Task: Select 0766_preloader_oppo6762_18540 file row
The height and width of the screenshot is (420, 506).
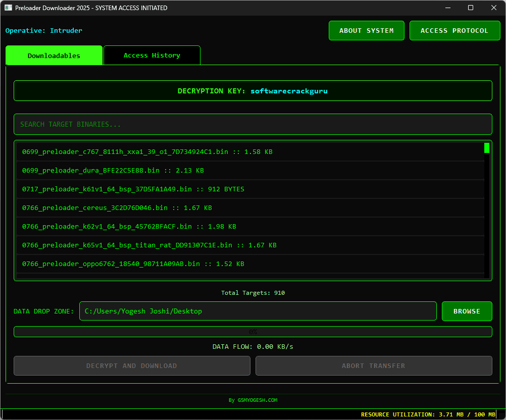Action: click(250, 264)
